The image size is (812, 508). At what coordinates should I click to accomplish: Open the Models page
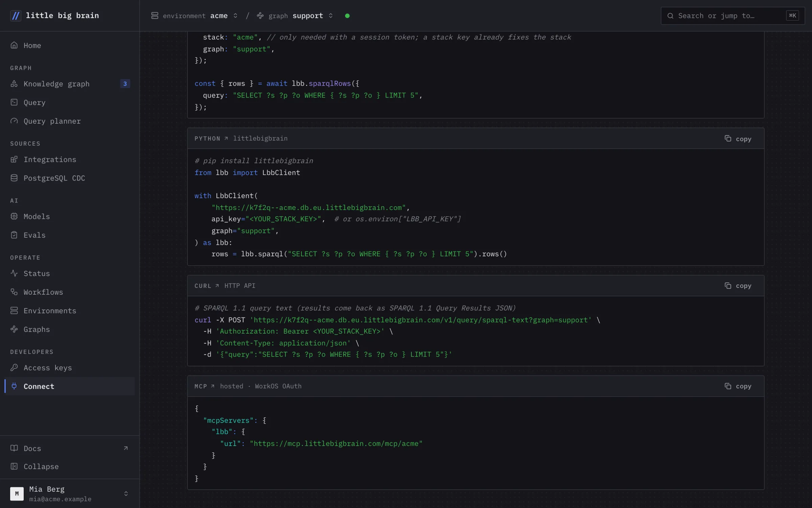pos(70,216)
